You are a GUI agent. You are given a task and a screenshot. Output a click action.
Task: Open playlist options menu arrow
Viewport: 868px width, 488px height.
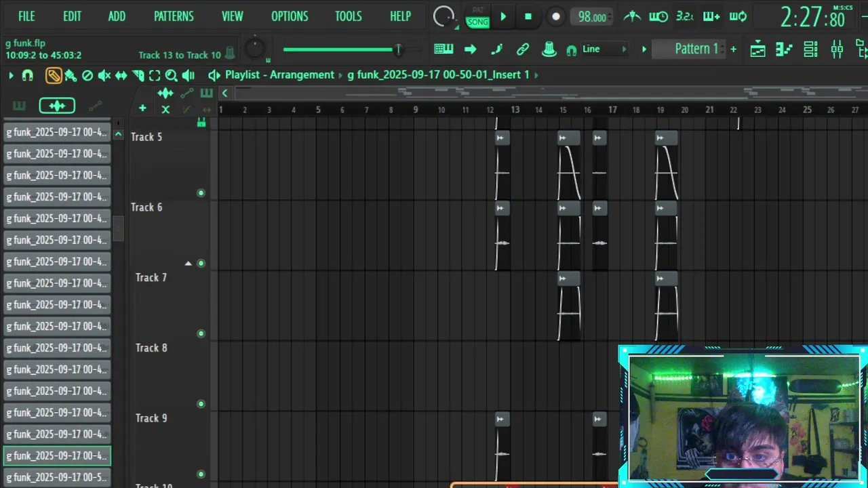11,75
